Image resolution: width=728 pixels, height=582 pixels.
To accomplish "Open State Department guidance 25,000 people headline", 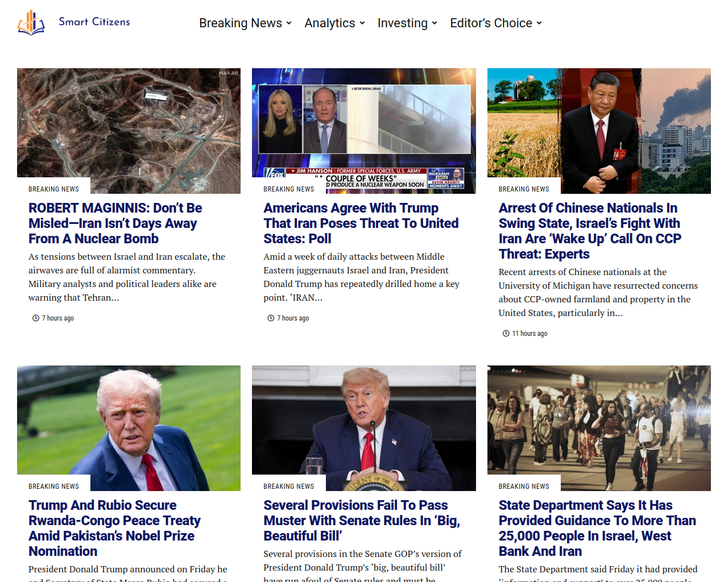I will pos(597,528).
